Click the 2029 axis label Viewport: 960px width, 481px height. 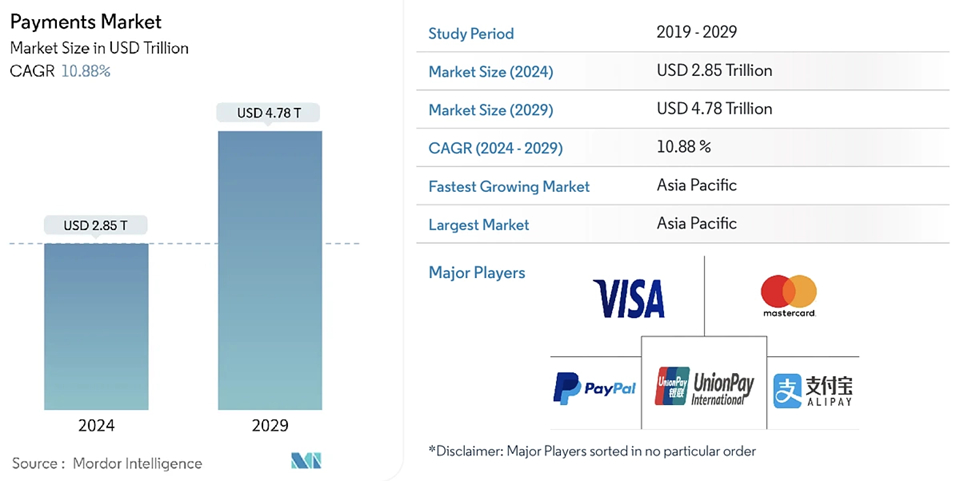(270, 425)
